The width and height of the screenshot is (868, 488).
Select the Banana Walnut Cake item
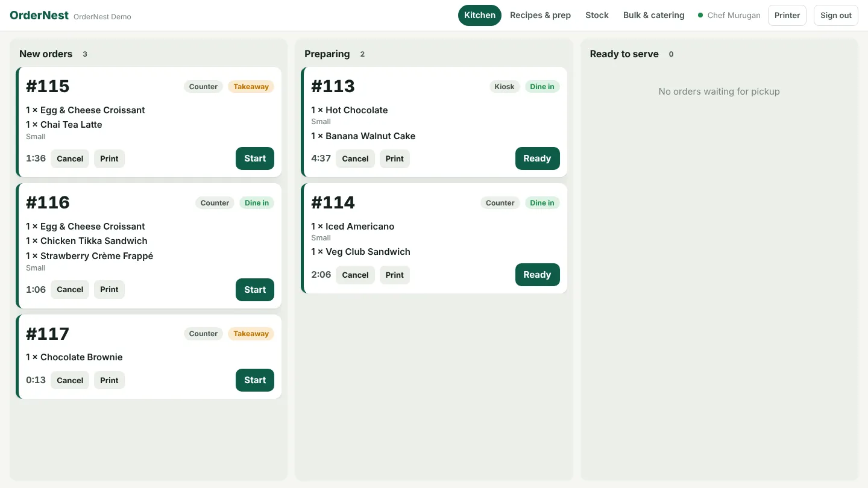coord(363,136)
